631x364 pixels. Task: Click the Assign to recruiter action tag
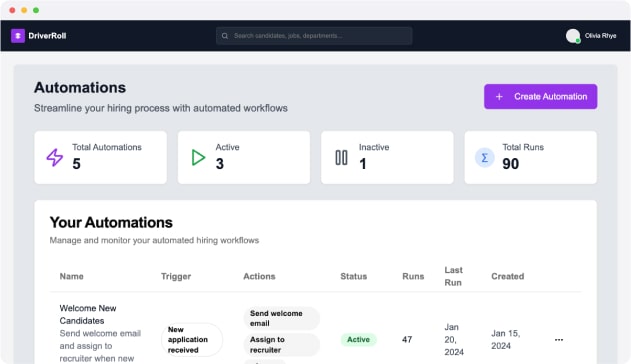(x=281, y=344)
